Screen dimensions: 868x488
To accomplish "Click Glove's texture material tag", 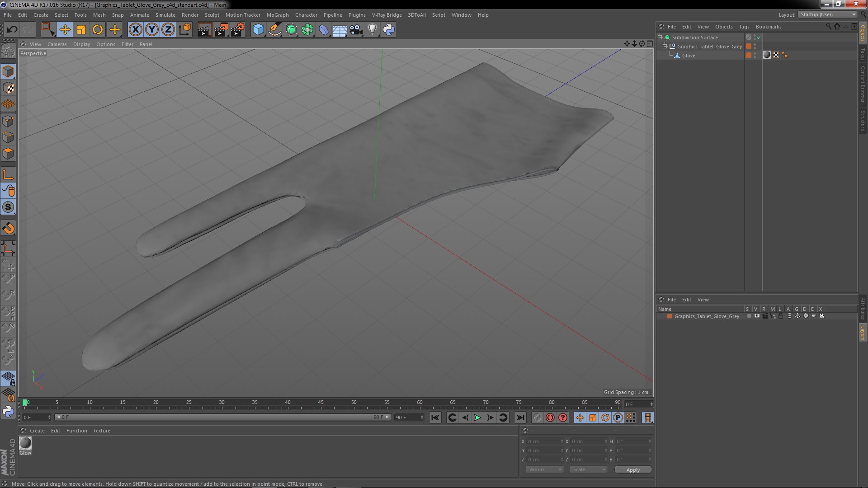I will point(767,55).
